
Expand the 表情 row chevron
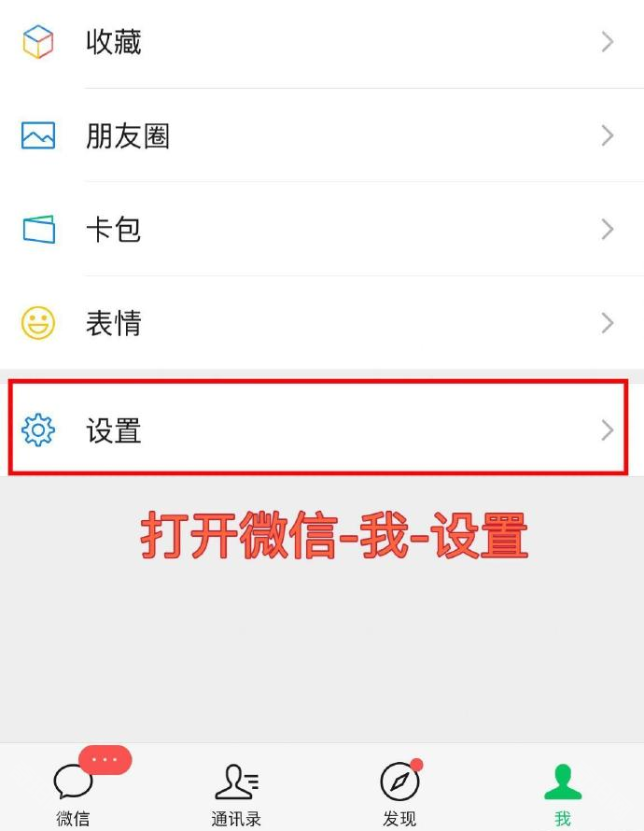[608, 323]
